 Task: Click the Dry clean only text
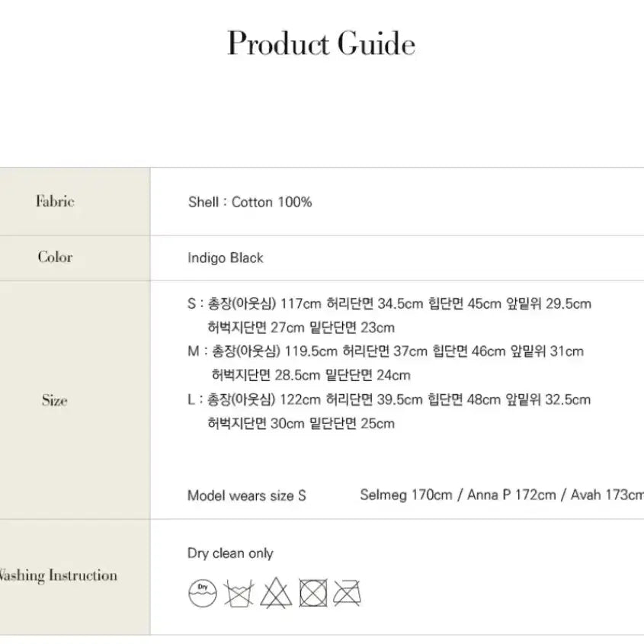230,553
